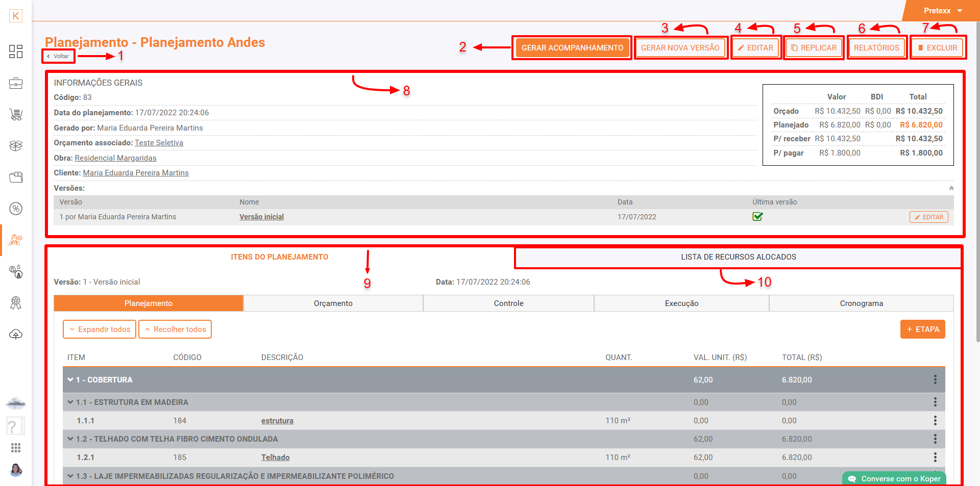Collapse the Versões section chevron

click(x=951, y=188)
